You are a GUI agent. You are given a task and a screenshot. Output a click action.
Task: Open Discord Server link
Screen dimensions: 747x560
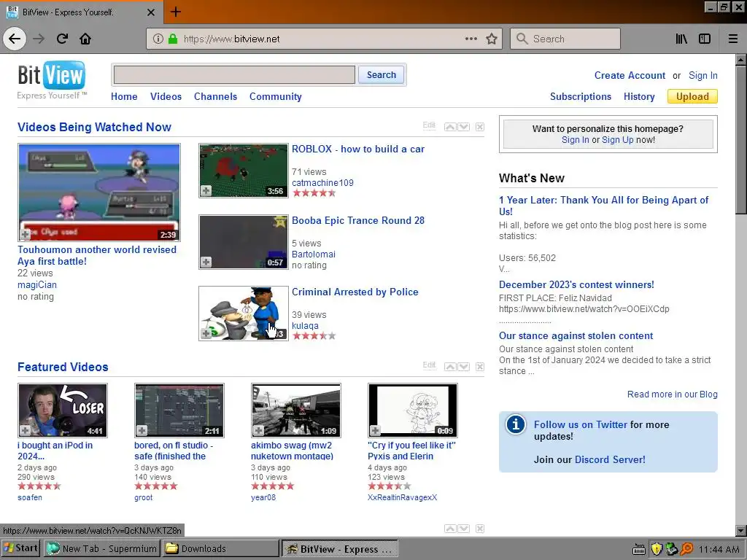coord(610,459)
